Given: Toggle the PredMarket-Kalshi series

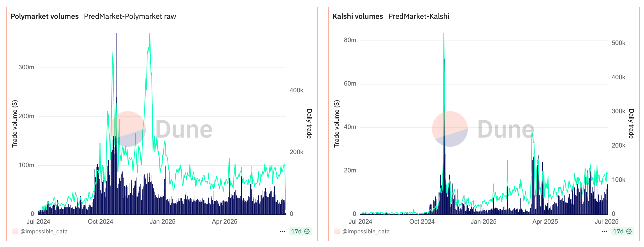Looking at the screenshot, I should pos(418,16).
